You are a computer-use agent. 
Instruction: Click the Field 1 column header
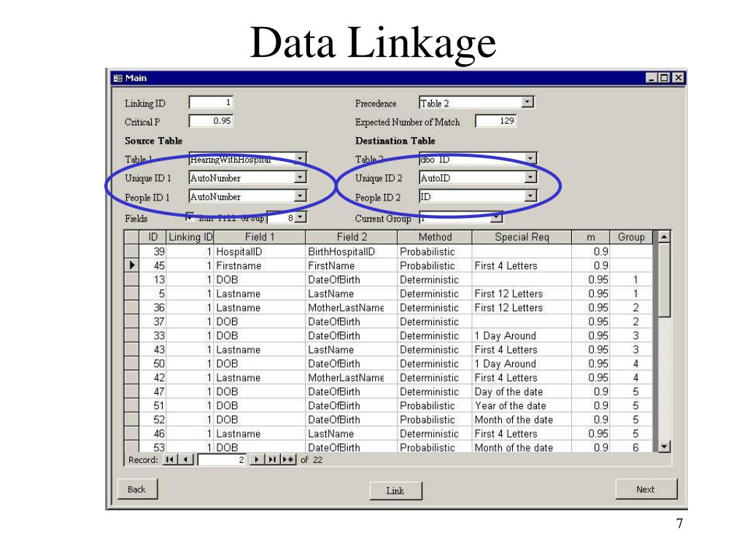[x=260, y=237]
